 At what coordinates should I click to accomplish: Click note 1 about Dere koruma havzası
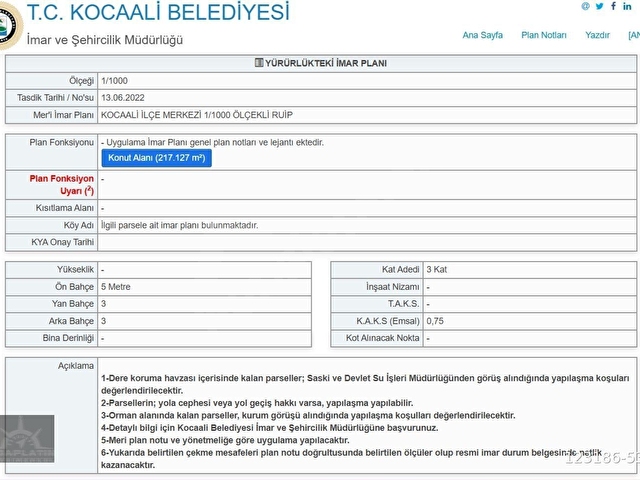[365, 384]
